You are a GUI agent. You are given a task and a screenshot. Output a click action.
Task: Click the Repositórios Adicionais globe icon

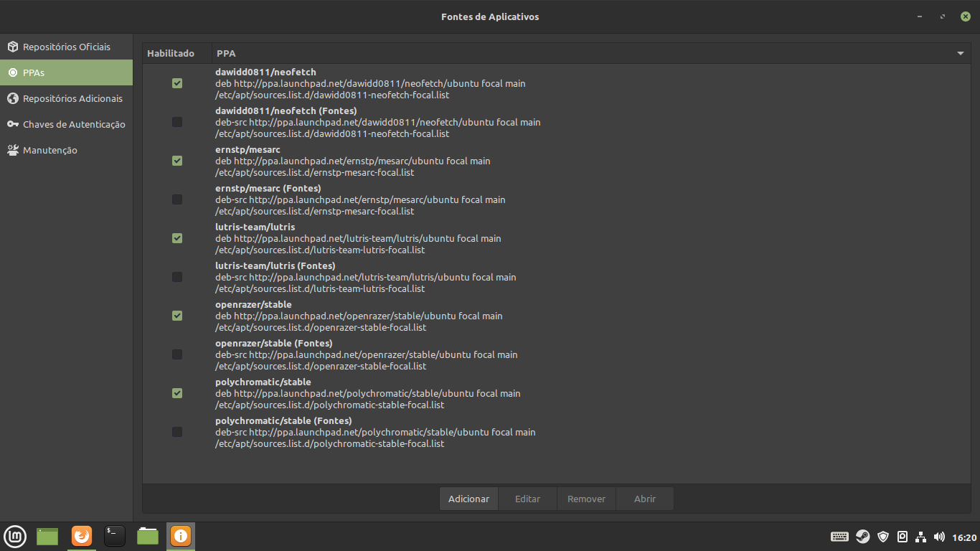(x=13, y=98)
